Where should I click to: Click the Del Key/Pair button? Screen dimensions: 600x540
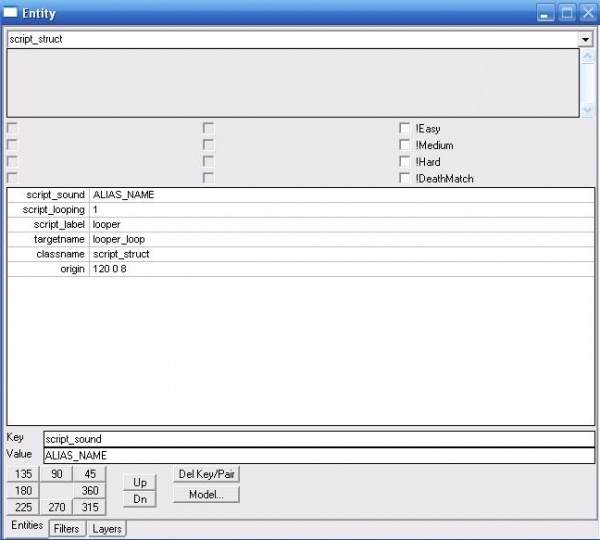point(206,474)
